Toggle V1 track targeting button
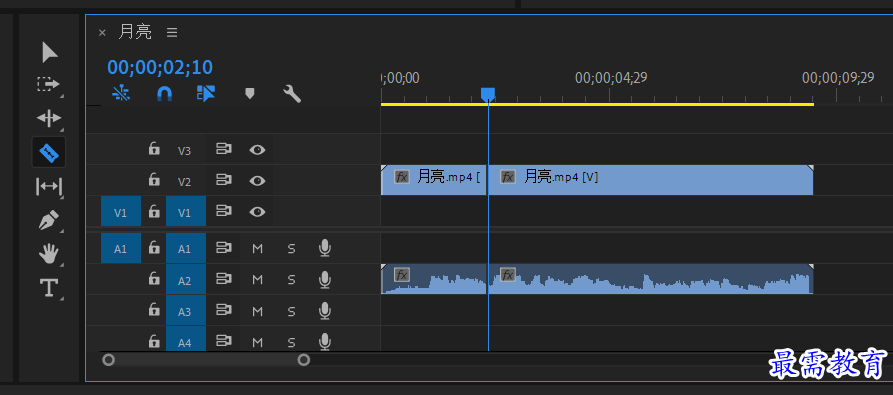Image resolution: width=893 pixels, height=395 pixels. pyautogui.click(x=186, y=212)
